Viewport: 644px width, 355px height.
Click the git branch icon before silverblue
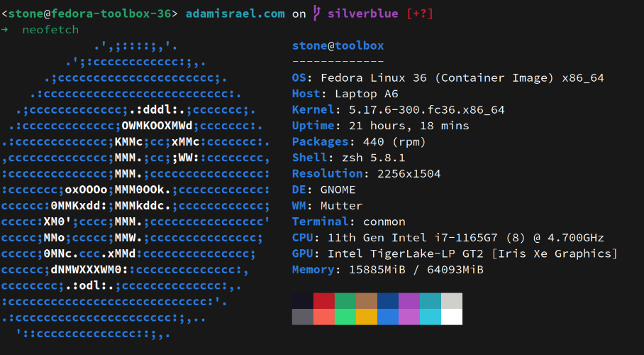(x=316, y=13)
